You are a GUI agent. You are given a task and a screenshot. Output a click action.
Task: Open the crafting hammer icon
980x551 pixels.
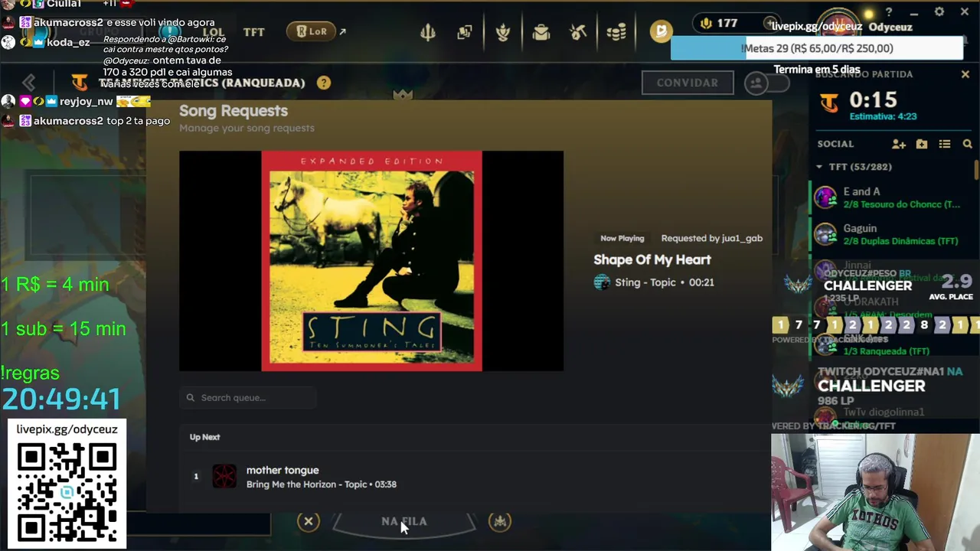tap(579, 32)
